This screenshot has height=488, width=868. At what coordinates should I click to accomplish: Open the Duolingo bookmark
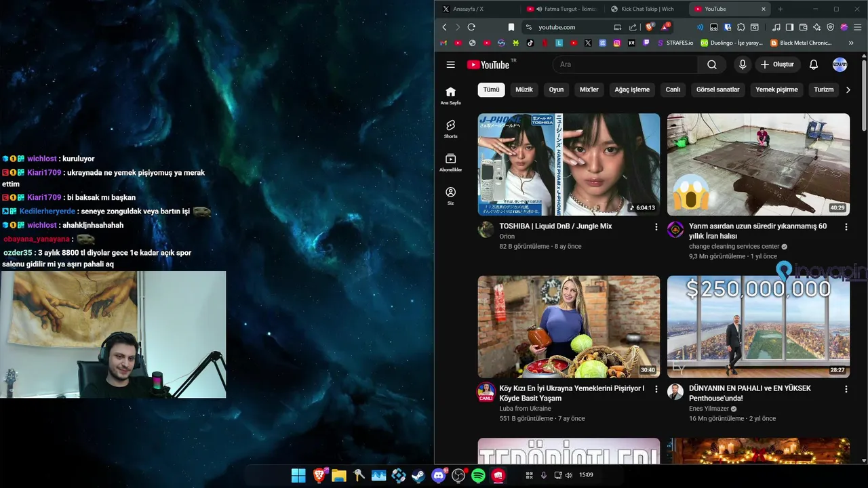(732, 43)
